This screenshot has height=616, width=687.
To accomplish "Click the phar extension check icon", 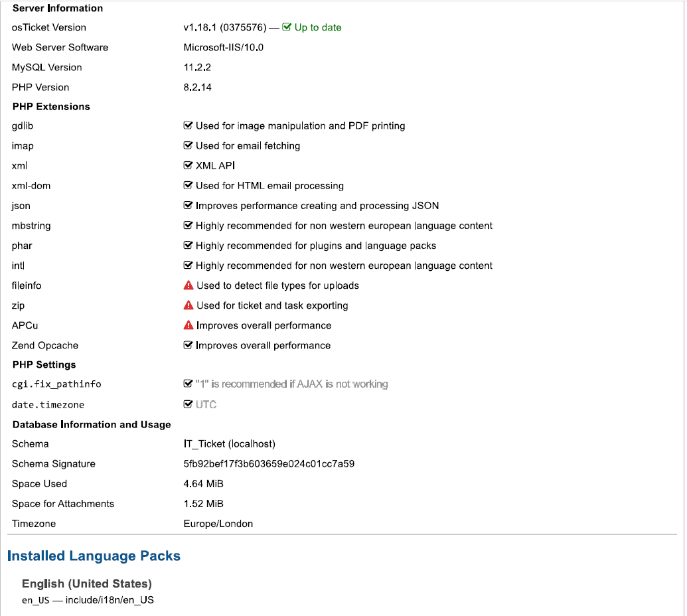I will coord(188,246).
